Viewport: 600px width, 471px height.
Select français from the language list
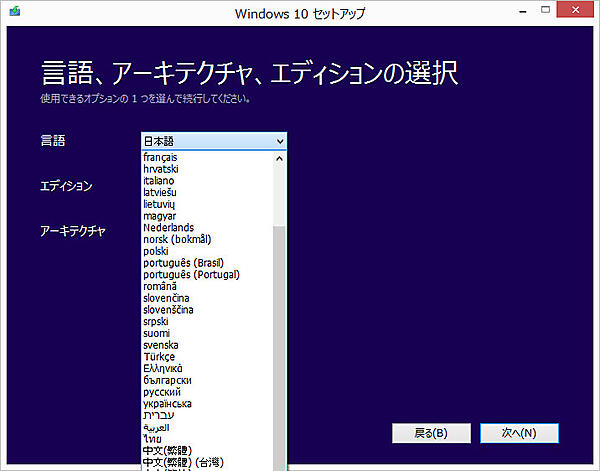pyautogui.click(x=161, y=158)
